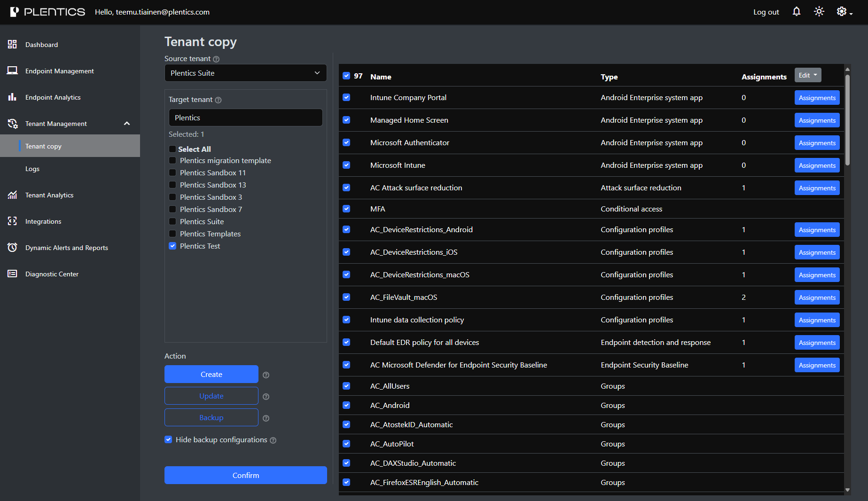Click the Plentics logo
The width and height of the screenshot is (868, 501).
click(x=47, y=12)
